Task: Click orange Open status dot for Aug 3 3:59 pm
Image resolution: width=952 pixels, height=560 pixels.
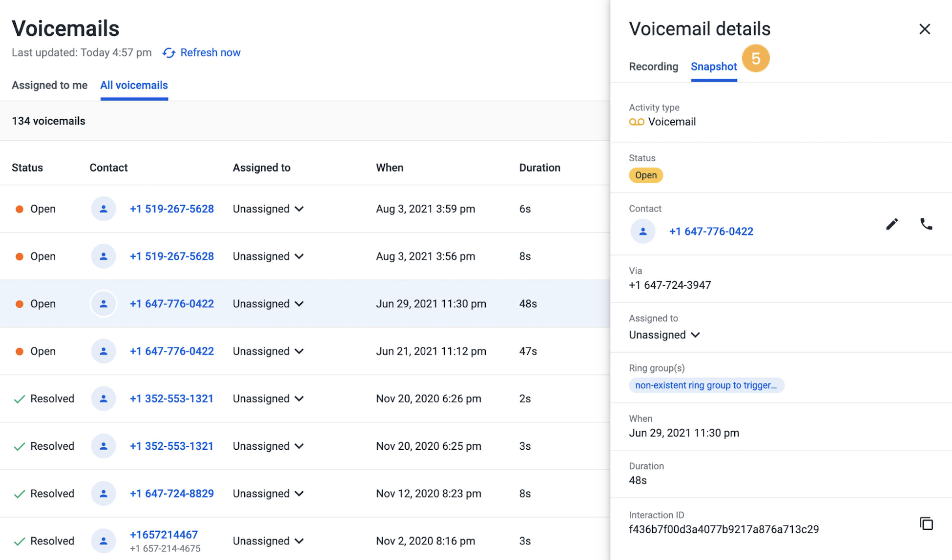Action: coord(19,209)
